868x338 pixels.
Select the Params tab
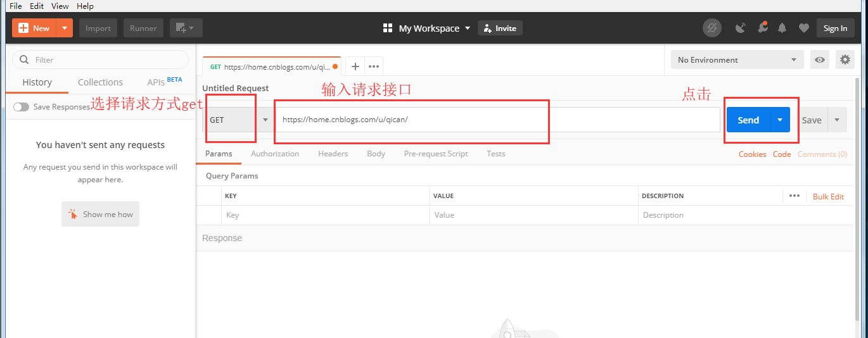pyautogui.click(x=219, y=154)
